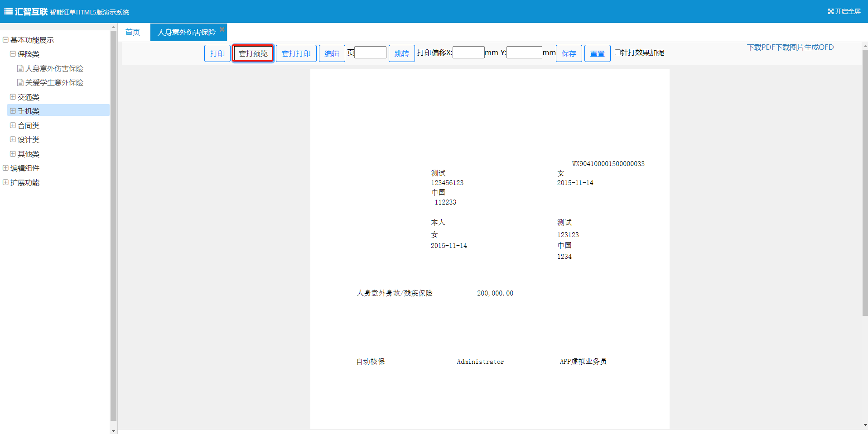Select the 交通类 tree label
Image resolution: width=868 pixels, height=434 pixels.
point(29,97)
